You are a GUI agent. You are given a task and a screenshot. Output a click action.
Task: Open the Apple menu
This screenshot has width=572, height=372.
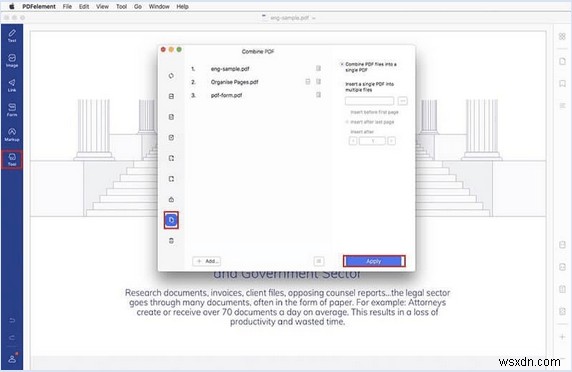tap(12, 6)
